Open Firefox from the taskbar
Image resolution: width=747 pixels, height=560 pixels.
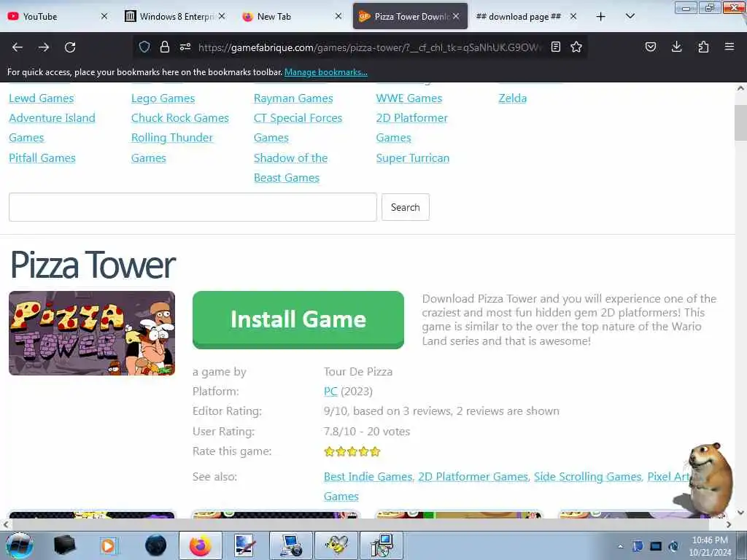point(200,545)
